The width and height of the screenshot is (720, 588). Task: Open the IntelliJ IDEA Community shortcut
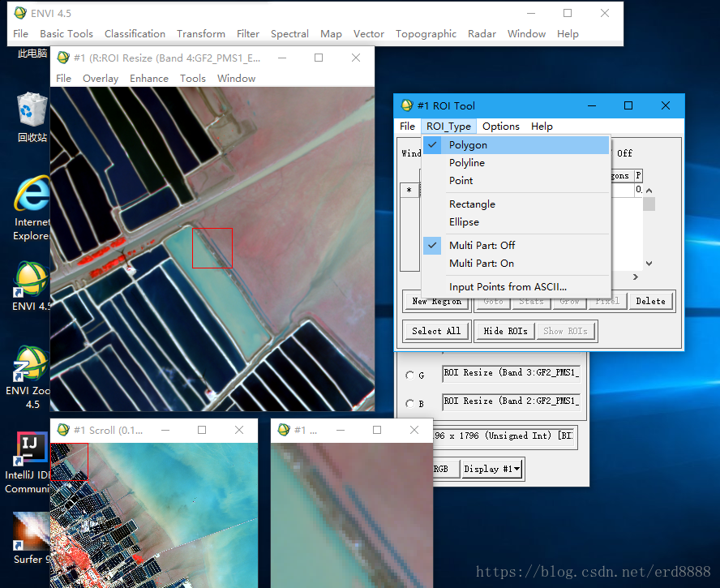point(28,462)
